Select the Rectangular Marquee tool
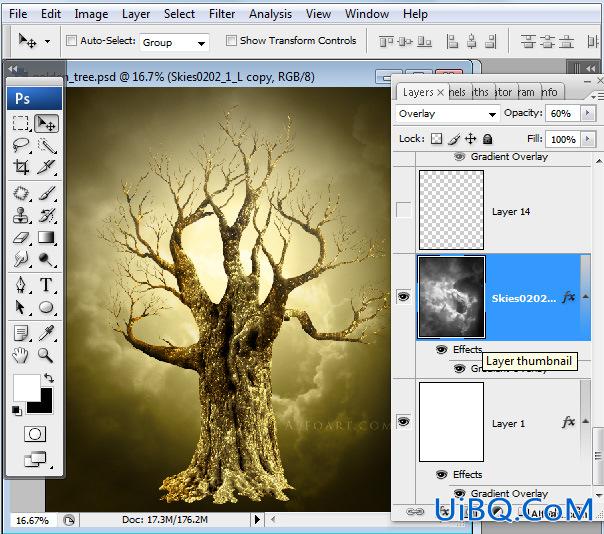The width and height of the screenshot is (604, 534). click(20, 124)
